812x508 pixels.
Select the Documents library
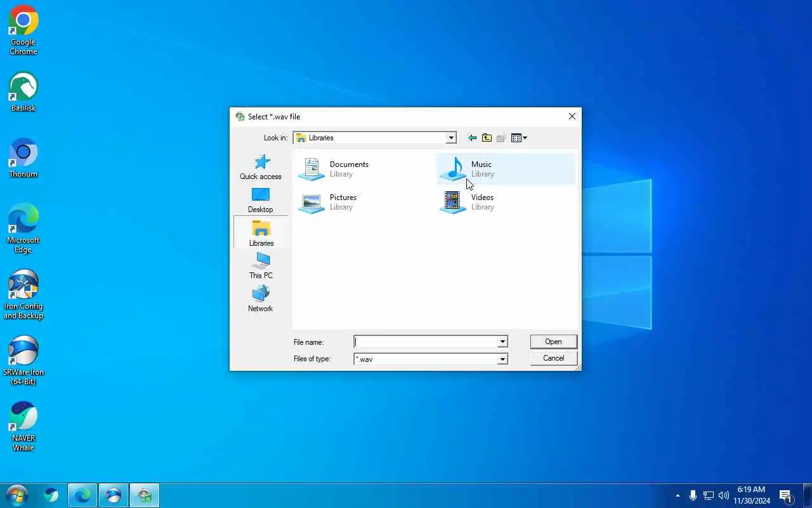pyautogui.click(x=363, y=169)
